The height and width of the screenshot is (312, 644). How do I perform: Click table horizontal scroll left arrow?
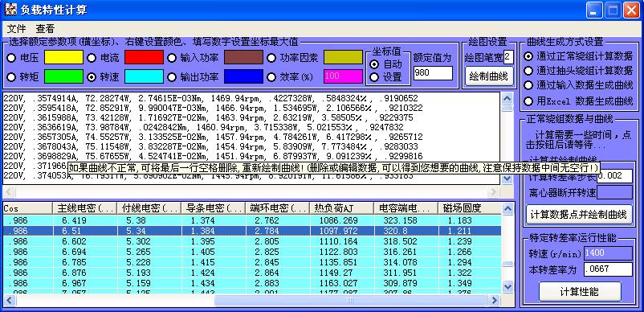point(9,301)
